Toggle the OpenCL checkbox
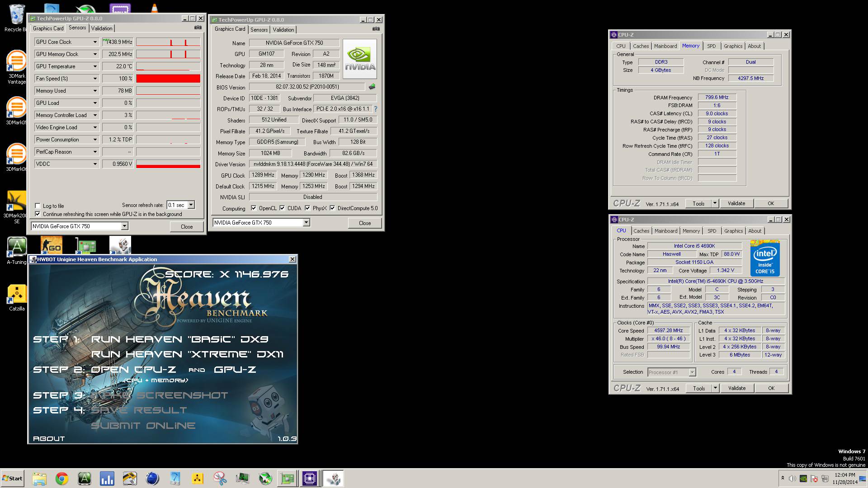The width and height of the screenshot is (868, 488). [254, 208]
